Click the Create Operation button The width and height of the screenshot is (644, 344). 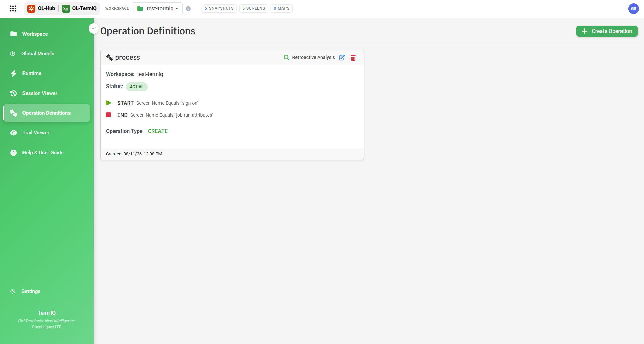tap(607, 31)
